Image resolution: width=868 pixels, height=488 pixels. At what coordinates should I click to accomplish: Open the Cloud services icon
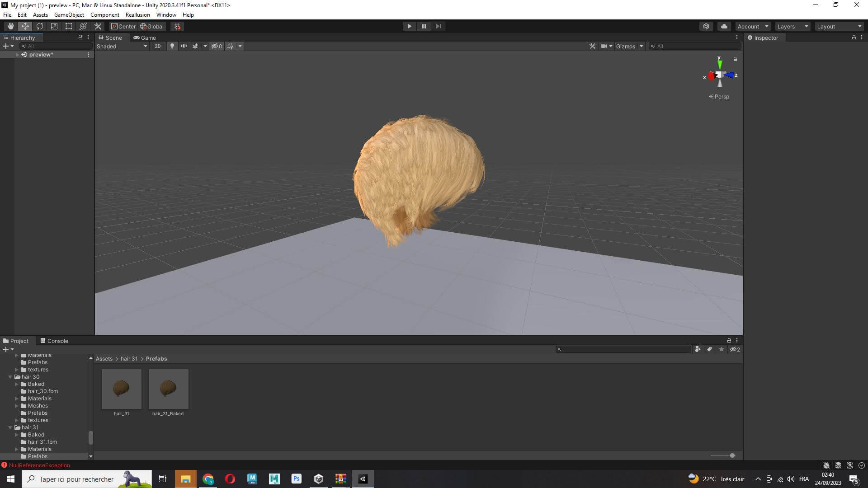(724, 26)
